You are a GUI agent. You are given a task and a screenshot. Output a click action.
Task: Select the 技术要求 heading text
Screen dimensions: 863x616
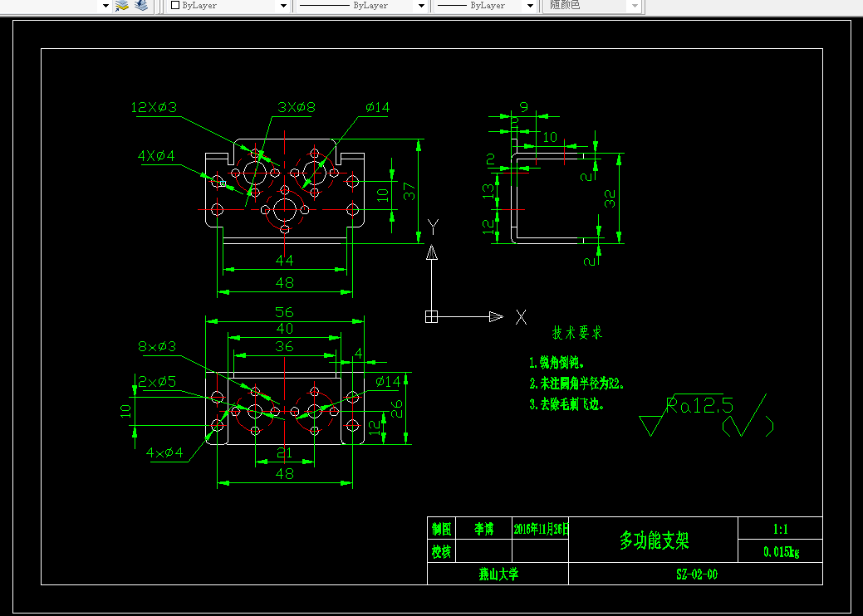coord(577,333)
